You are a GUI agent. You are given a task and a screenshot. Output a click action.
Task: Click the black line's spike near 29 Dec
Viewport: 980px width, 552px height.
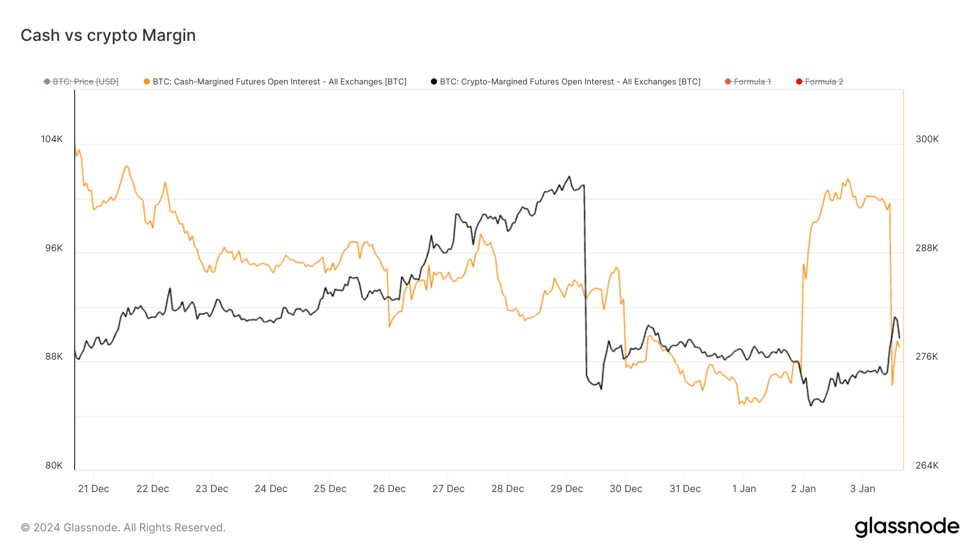(569, 177)
